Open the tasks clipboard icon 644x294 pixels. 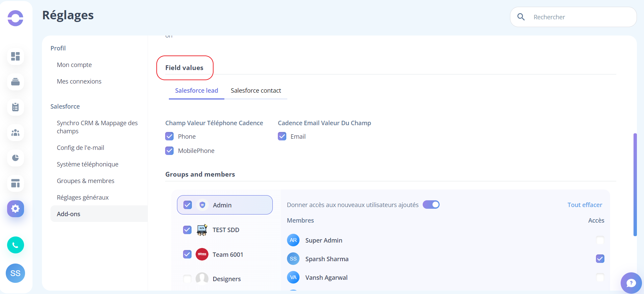click(x=16, y=107)
